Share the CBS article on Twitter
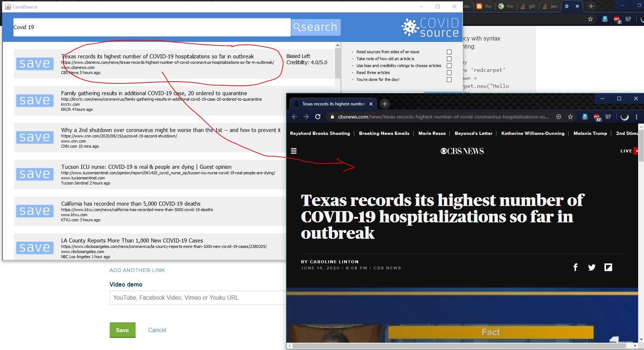Image resolution: width=644 pixels, height=350 pixels. 592,267
